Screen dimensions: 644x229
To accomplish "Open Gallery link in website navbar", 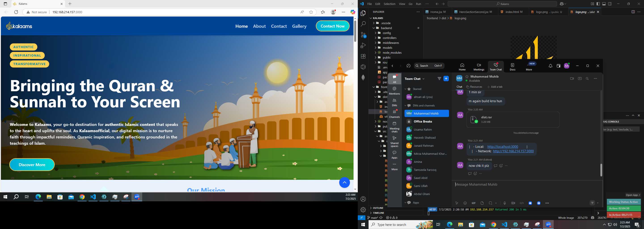I will (299, 26).
